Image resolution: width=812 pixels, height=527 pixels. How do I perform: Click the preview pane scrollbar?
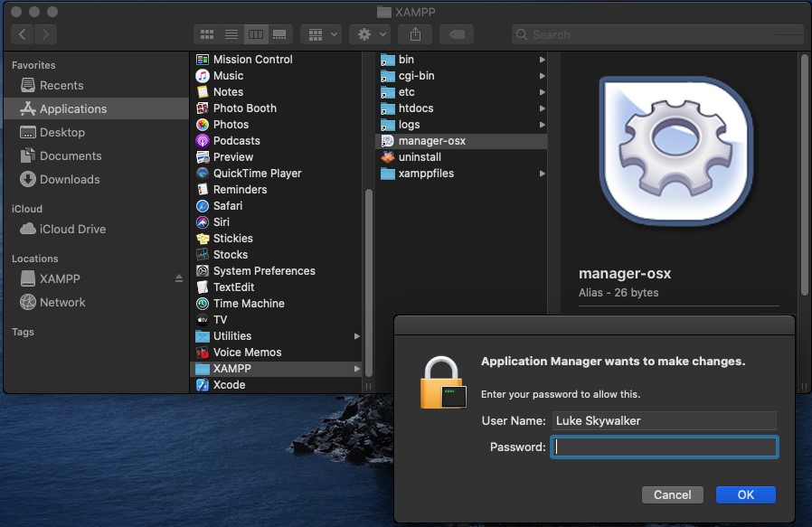click(x=805, y=175)
